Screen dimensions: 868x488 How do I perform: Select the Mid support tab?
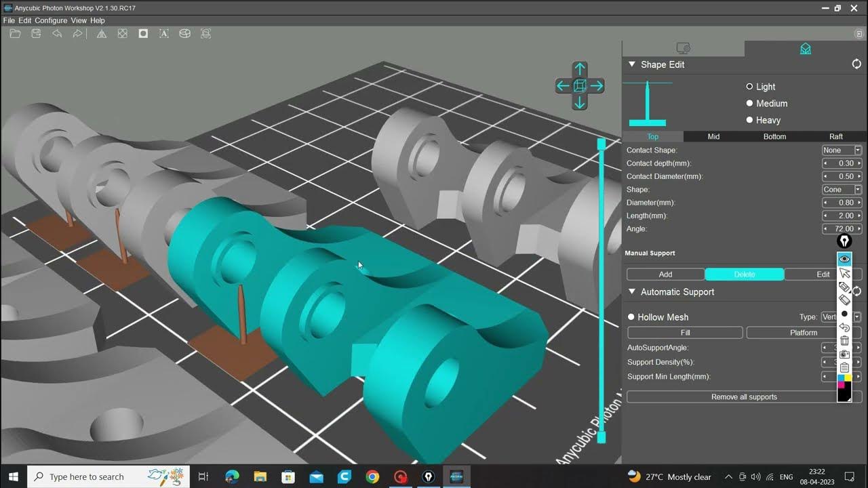[713, 136]
